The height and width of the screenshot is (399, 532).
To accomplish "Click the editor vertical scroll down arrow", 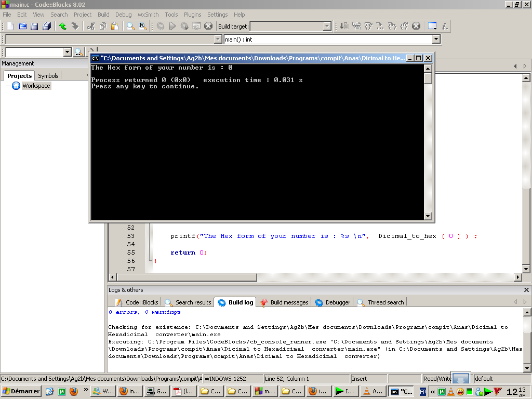I will (526, 269).
